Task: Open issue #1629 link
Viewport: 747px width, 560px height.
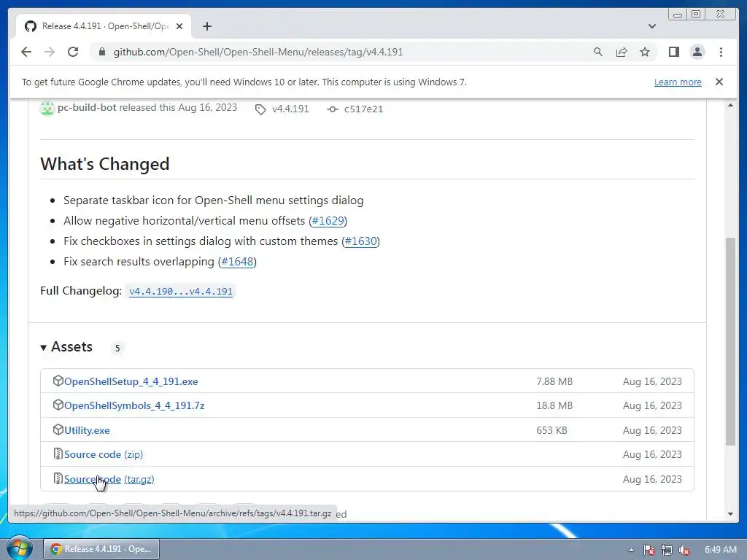Action: click(328, 221)
